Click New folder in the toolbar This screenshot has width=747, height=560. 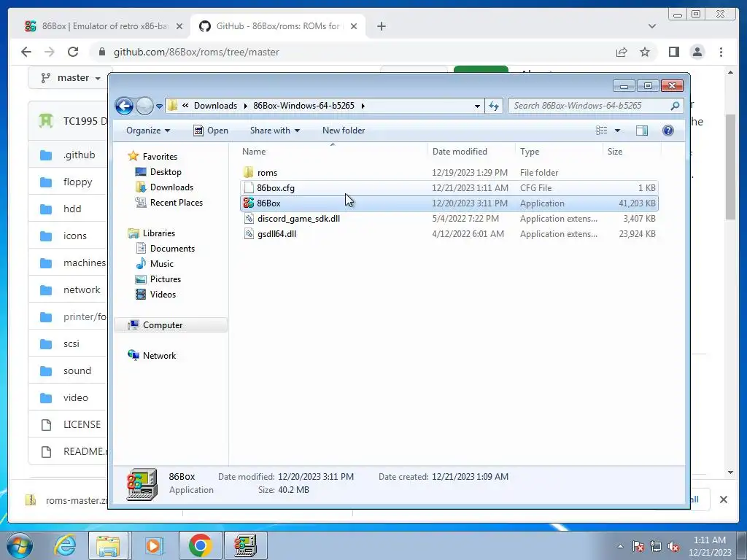point(344,131)
